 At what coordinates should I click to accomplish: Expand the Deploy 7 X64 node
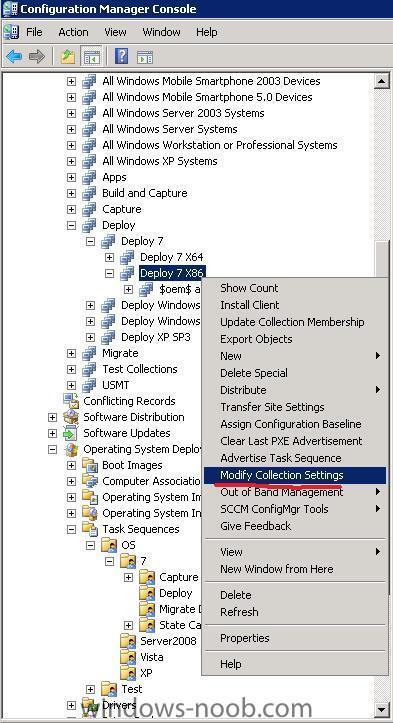click(109, 257)
